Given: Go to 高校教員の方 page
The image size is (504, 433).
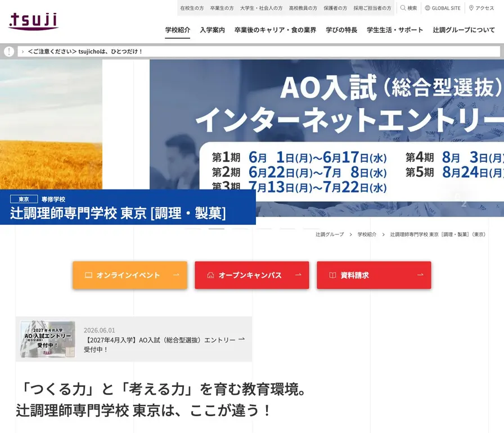Looking at the screenshot, I should [x=303, y=8].
